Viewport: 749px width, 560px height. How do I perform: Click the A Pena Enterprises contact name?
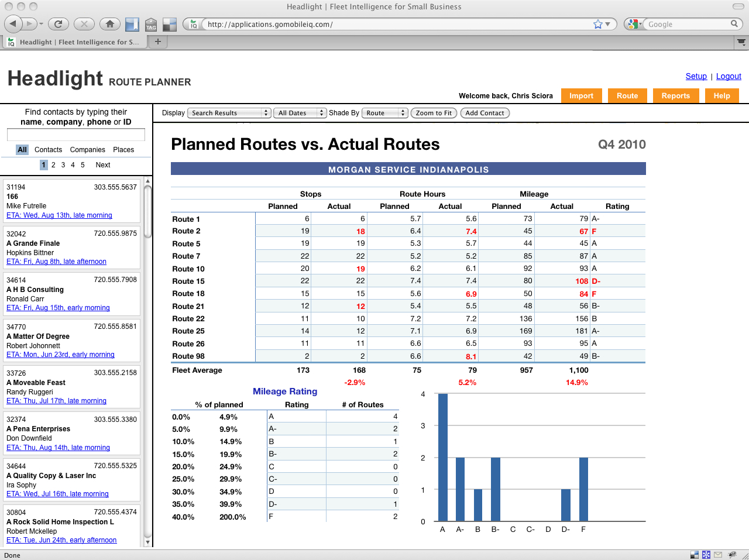[38, 429]
